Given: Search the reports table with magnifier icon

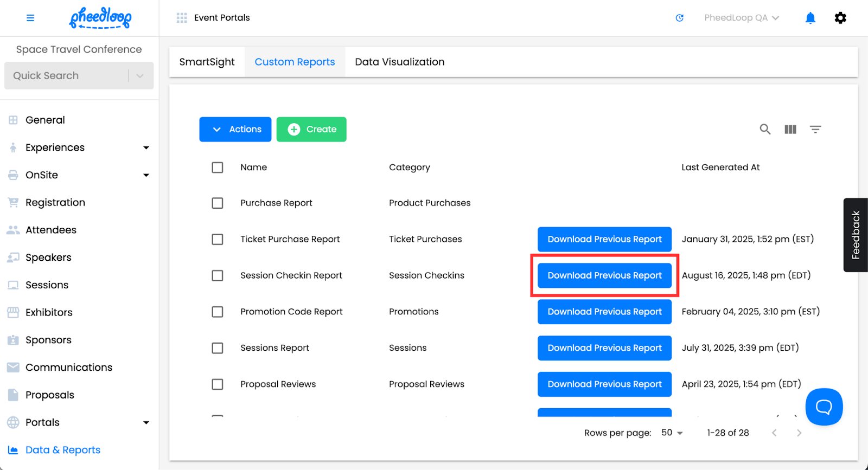Looking at the screenshot, I should click(x=765, y=129).
